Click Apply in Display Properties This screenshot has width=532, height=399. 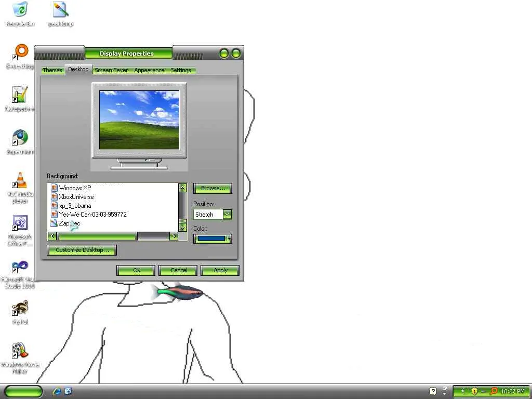pyautogui.click(x=220, y=270)
